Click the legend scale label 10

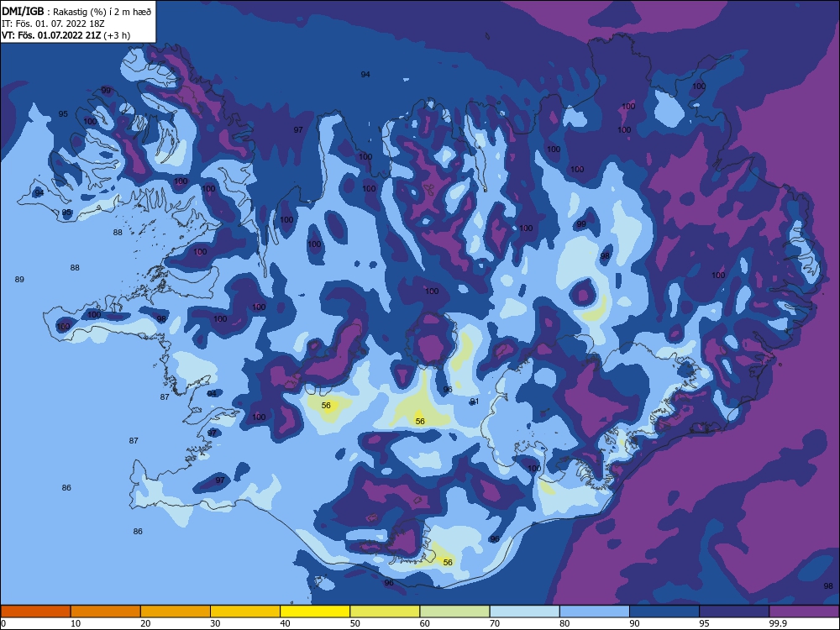[76, 623]
